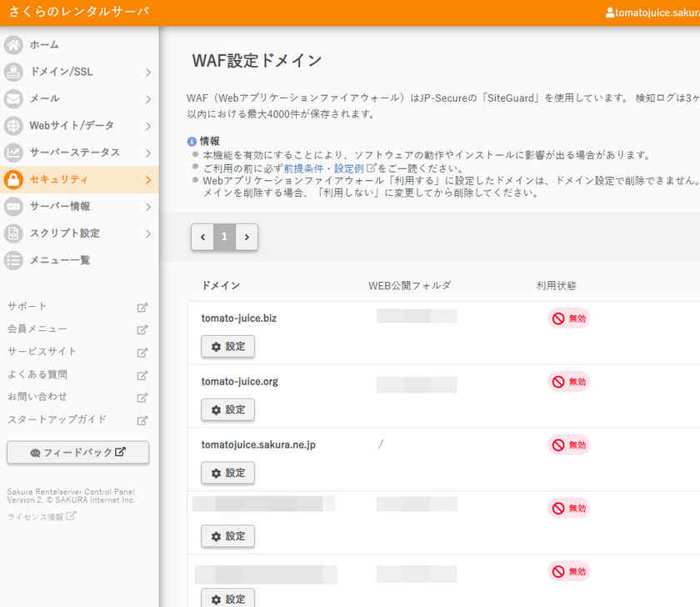Click the tomatojuice.sakura.ne.jp domain name
This screenshot has height=607, width=700.
pos(258,445)
